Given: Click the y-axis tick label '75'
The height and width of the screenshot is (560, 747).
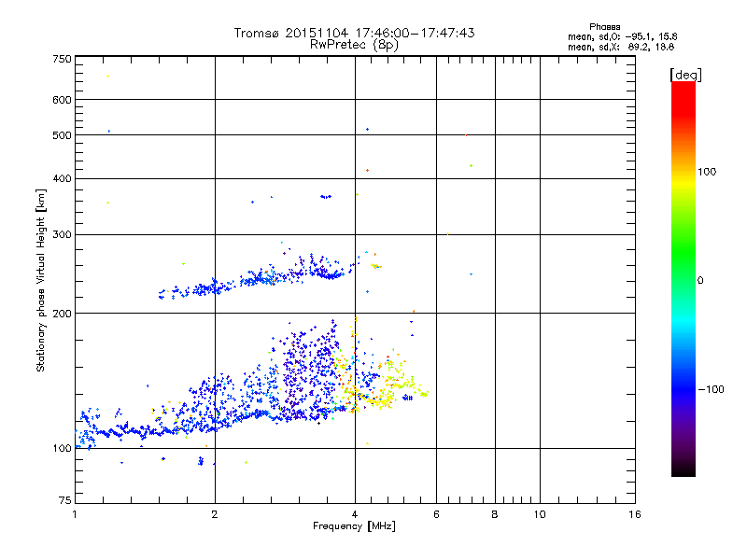Looking at the screenshot, I should pos(64,500).
